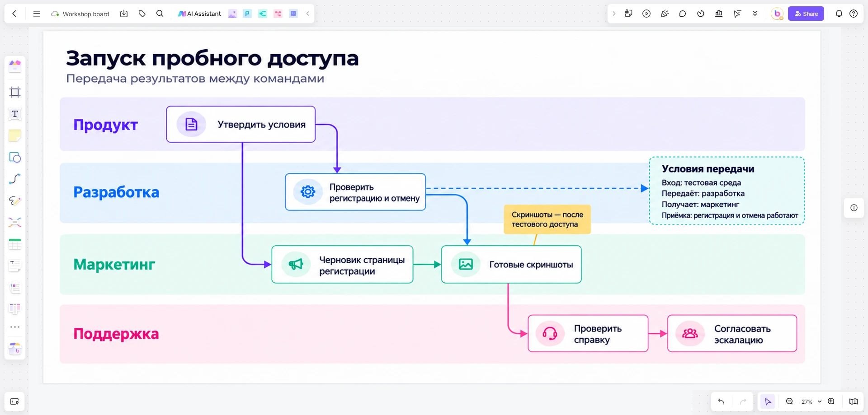Select the Проверить регистрацию и отмену node
The width and height of the screenshot is (868, 415).
[x=355, y=192]
